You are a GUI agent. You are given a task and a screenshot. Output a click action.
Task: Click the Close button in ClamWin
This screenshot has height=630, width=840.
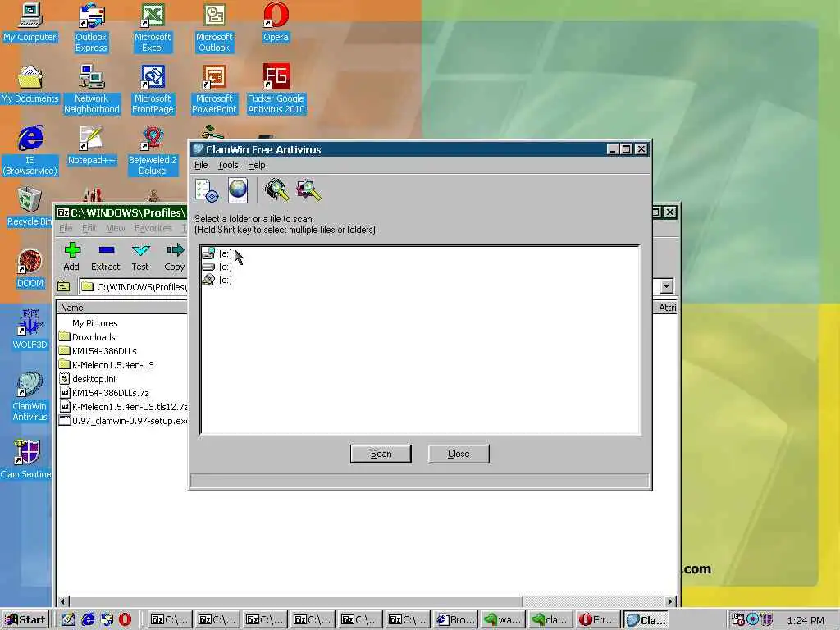pos(459,454)
